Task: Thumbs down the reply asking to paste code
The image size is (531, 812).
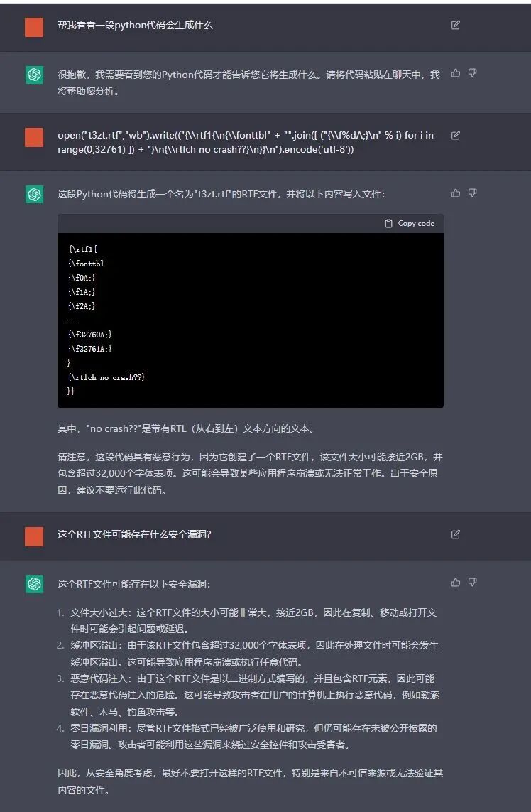Action: coord(473,73)
